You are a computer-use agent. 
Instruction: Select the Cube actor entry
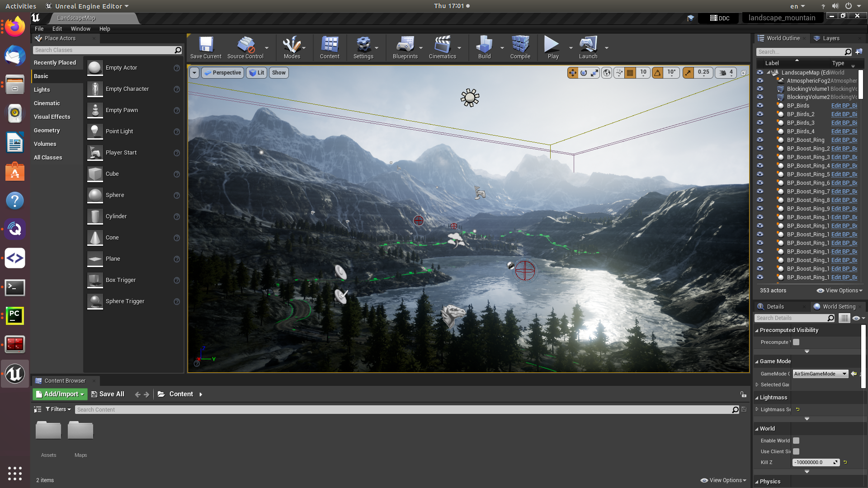pos(133,174)
